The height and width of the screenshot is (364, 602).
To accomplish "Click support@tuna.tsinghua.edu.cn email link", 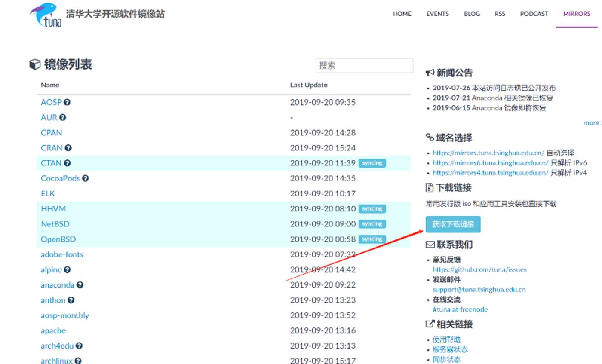I will pos(479,290).
